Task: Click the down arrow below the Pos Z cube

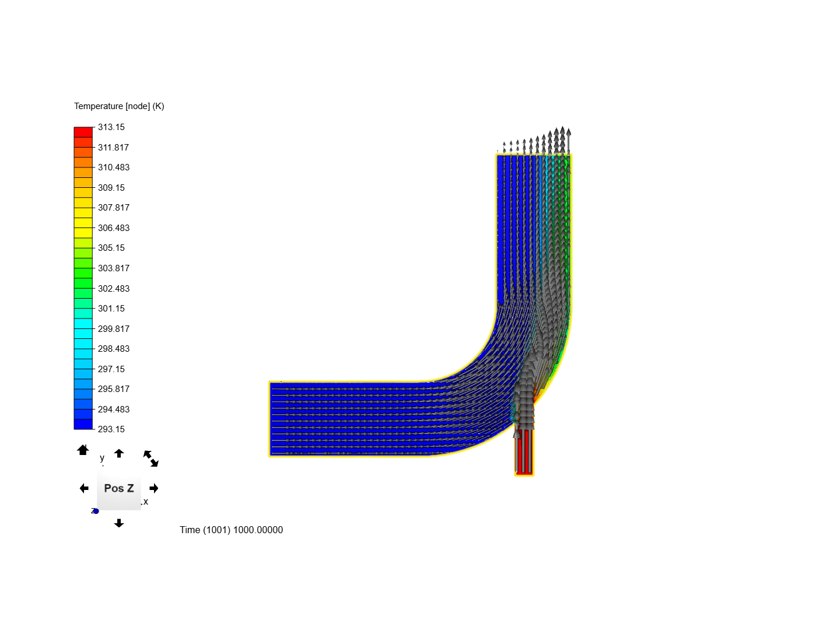Action: [x=119, y=523]
